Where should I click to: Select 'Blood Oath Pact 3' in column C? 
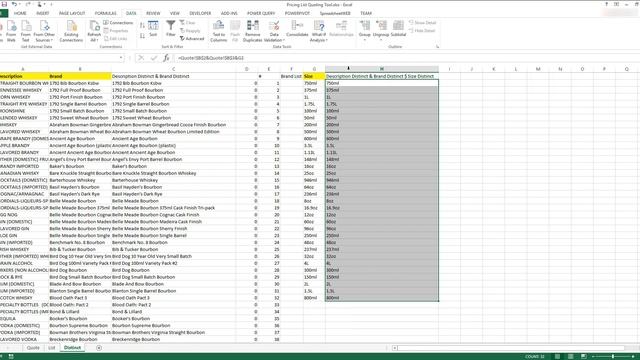173,298
